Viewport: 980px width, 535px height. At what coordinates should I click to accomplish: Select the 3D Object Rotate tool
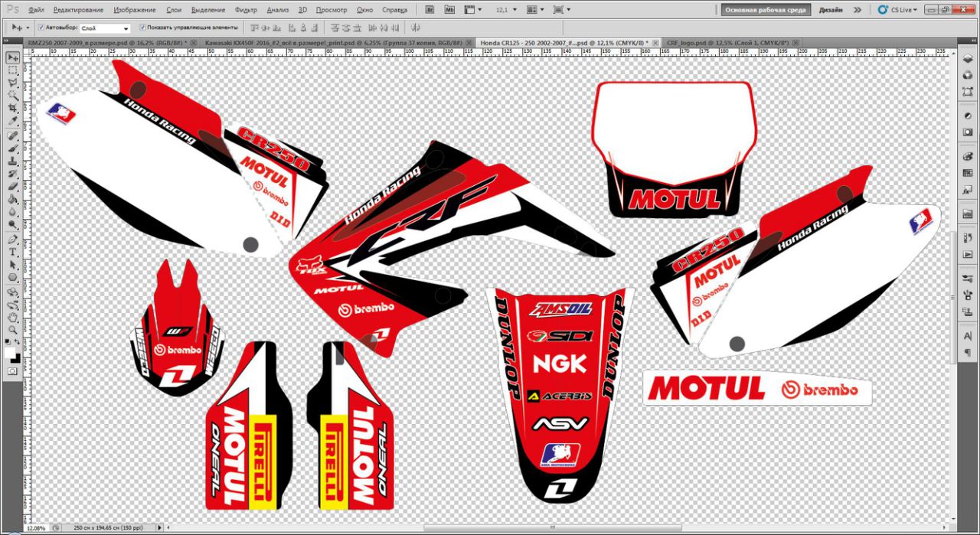click(x=13, y=292)
